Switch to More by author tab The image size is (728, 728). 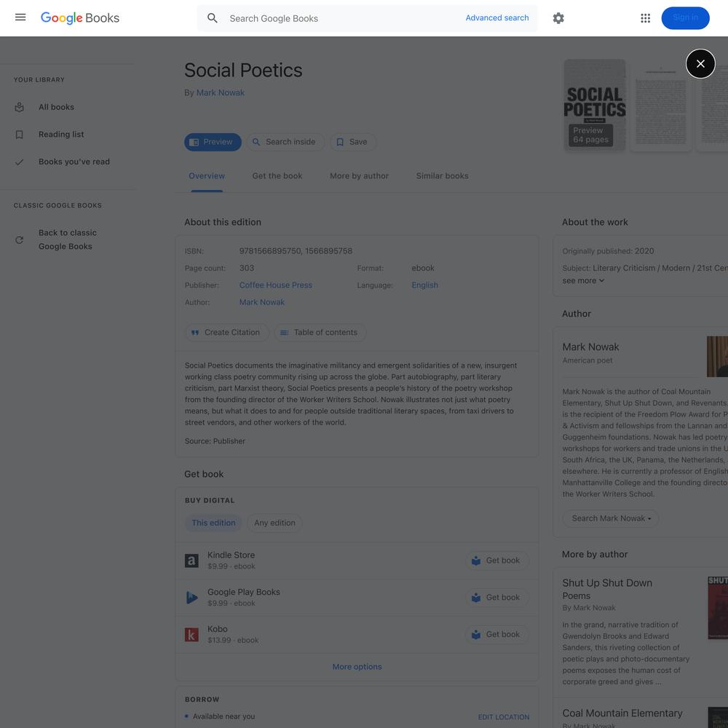click(x=360, y=176)
